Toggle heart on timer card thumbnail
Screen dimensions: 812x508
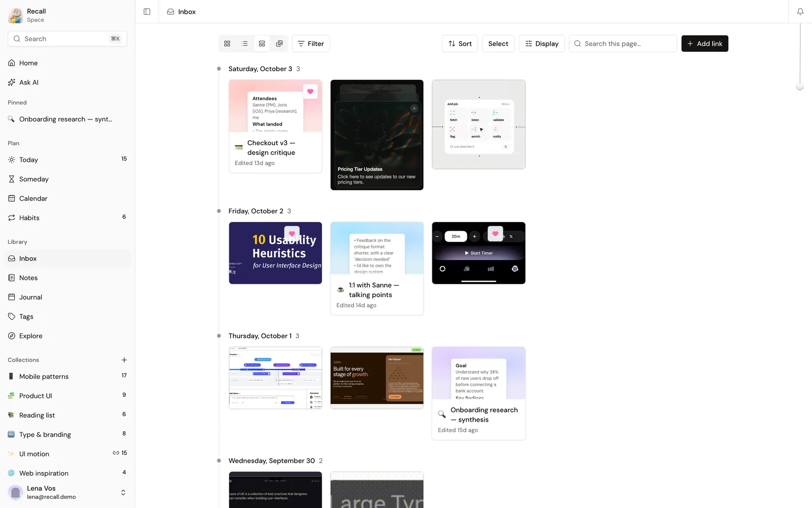coord(495,234)
